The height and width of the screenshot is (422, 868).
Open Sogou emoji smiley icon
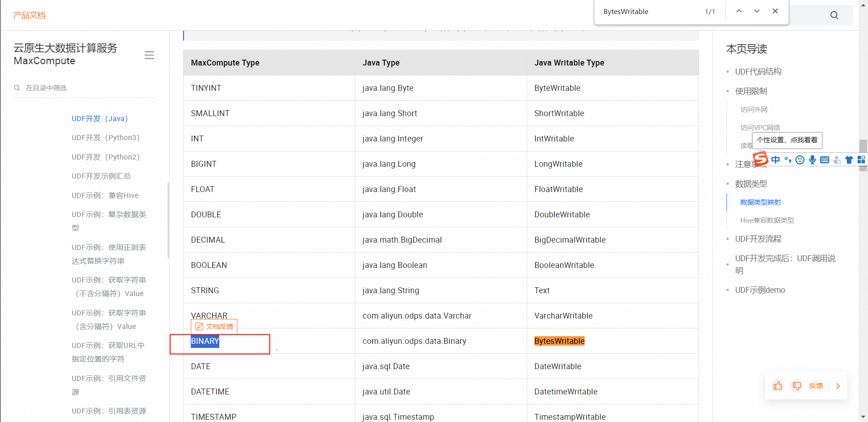(800, 159)
